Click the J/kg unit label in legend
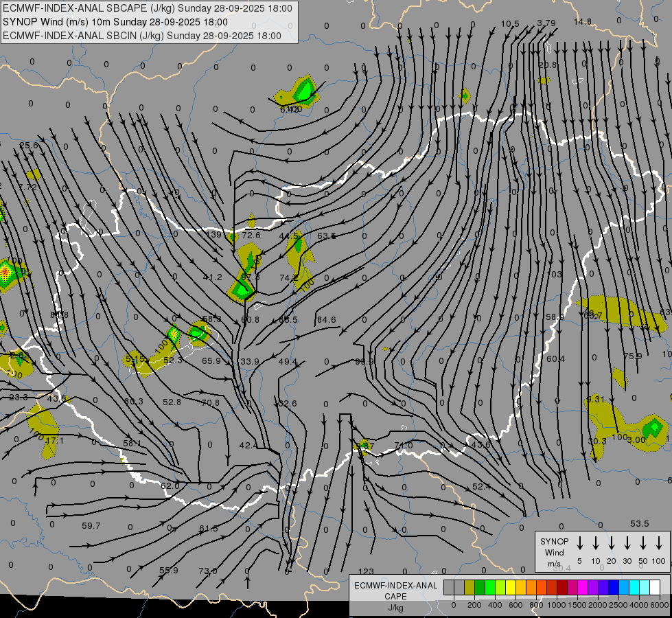 [x=395, y=608]
